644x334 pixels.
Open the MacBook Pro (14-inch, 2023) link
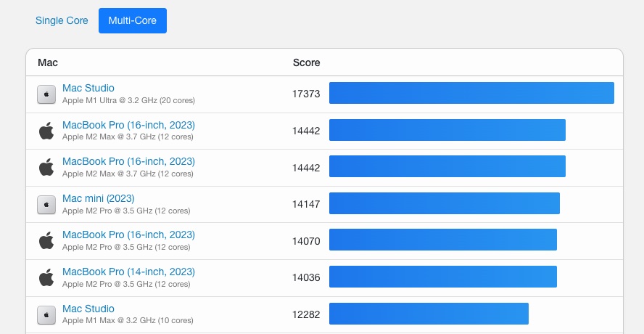coord(128,272)
